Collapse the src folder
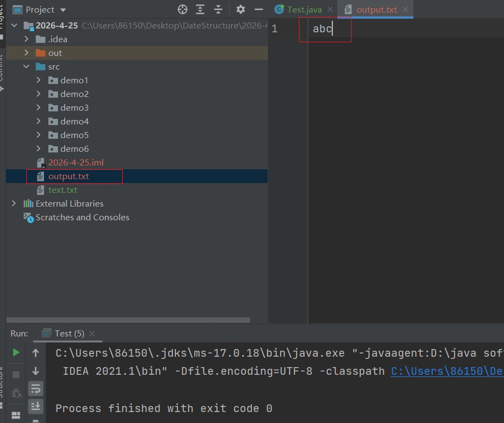Image resolution: width=504 pixels, height=423 pixels. (x=26, y=66)
